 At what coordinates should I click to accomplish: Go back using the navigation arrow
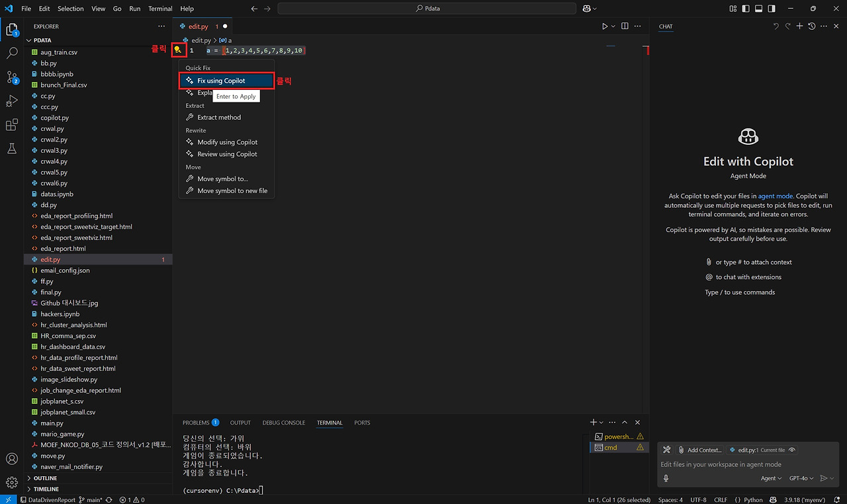tap(255, 9)
